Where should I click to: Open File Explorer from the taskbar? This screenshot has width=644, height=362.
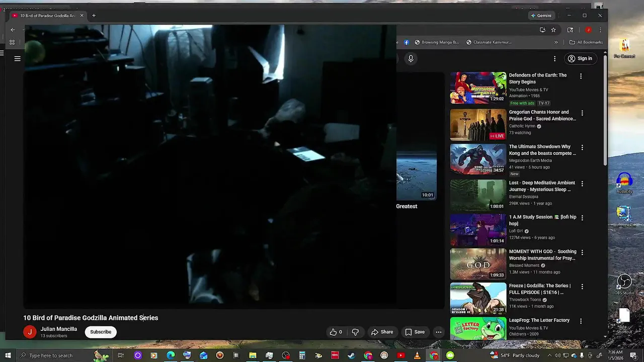(x=253, y=355)
